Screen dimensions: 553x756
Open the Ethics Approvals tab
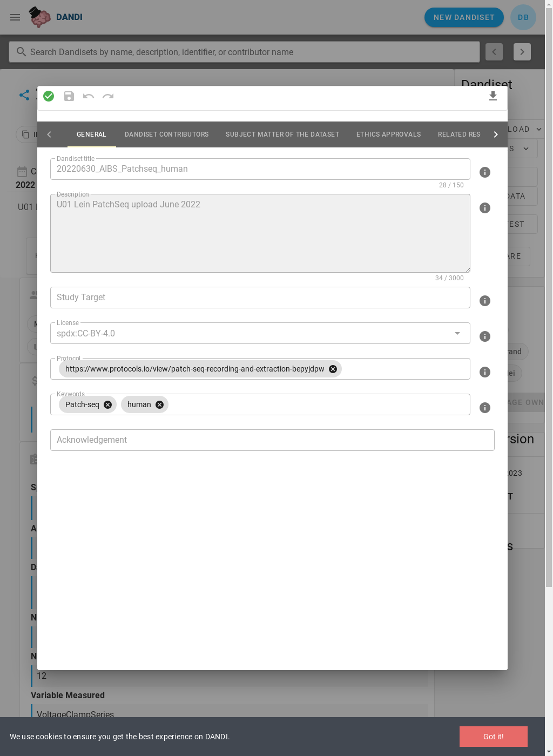pyautogui.click(x=388, y=134)
